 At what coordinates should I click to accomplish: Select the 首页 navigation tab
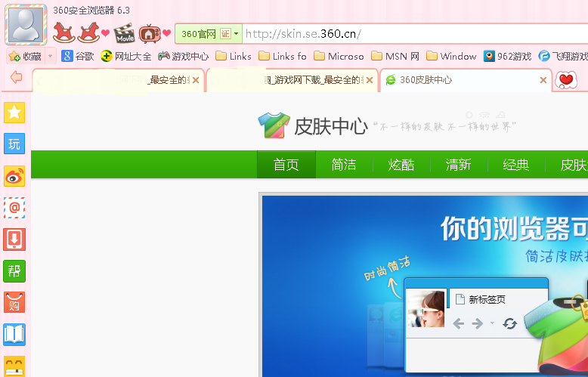pos(286,165)
